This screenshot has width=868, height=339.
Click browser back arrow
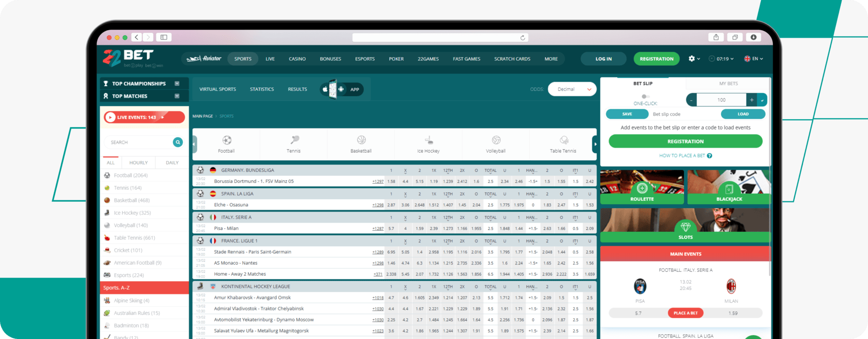click(136, 37)
